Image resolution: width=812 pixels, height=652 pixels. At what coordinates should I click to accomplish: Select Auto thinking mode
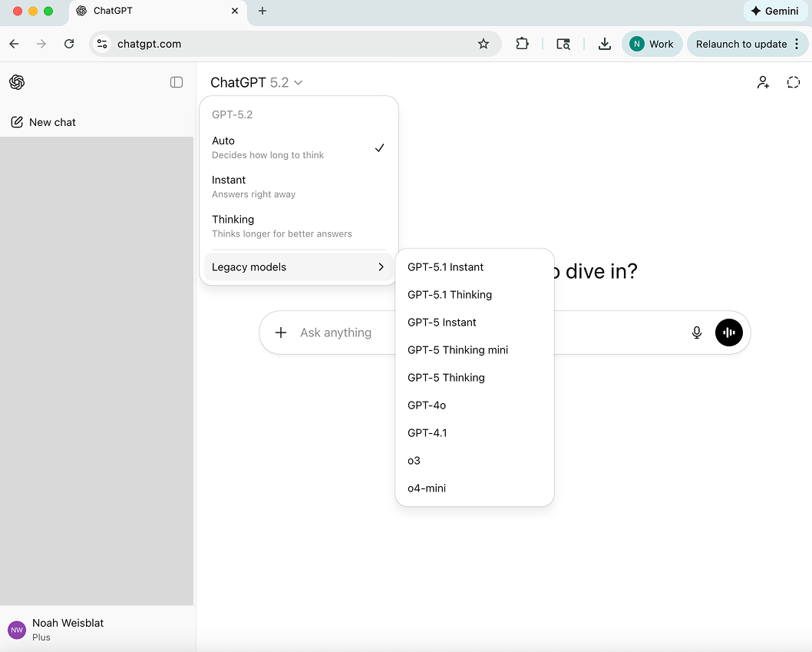pos(299,147)
